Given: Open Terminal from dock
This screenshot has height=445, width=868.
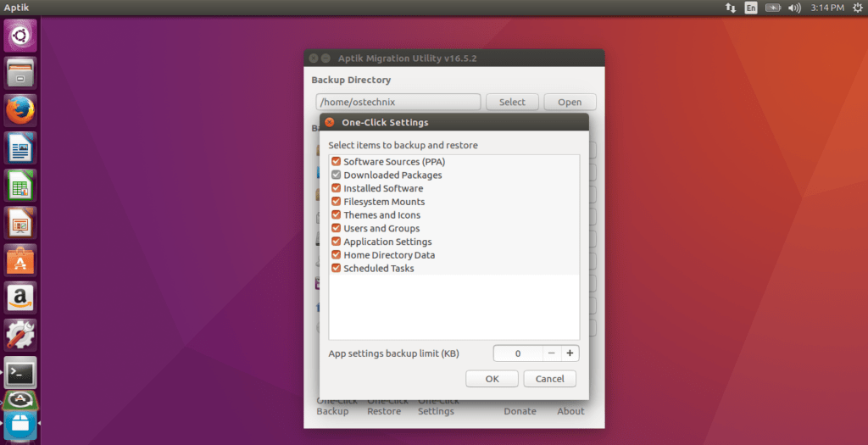Looking at the screenshot, I should tap(20, 372).
